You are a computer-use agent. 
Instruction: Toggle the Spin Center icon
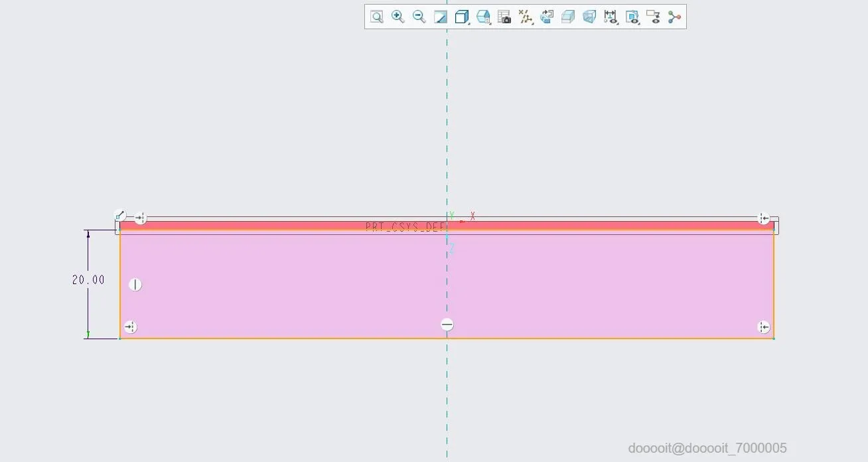pos(674,17)
